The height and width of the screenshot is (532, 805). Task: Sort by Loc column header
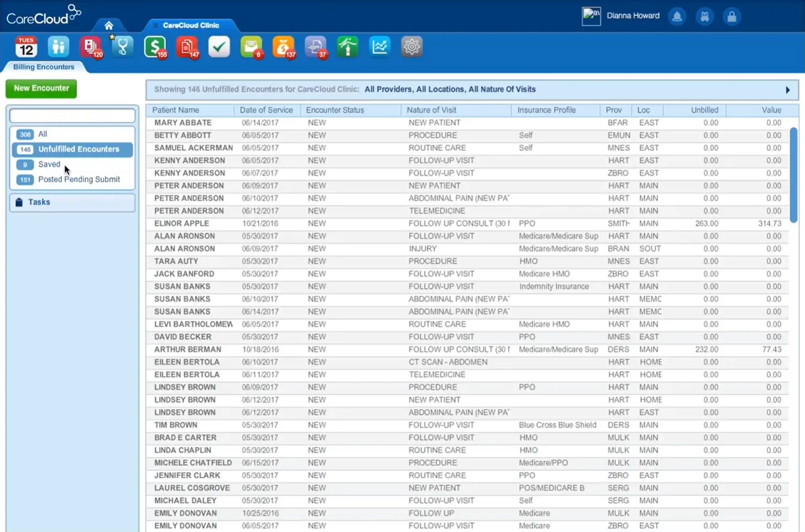[x=647, y=110]
